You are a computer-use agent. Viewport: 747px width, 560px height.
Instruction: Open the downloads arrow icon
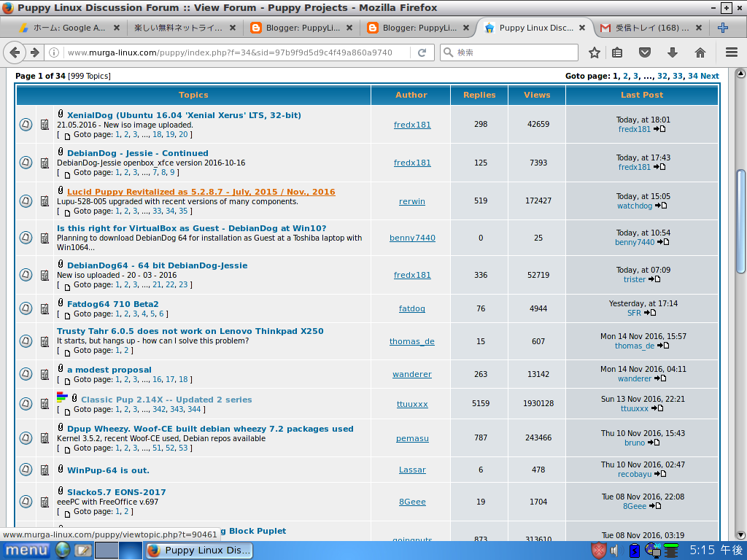pyautogui.click(x=672, y=52)
